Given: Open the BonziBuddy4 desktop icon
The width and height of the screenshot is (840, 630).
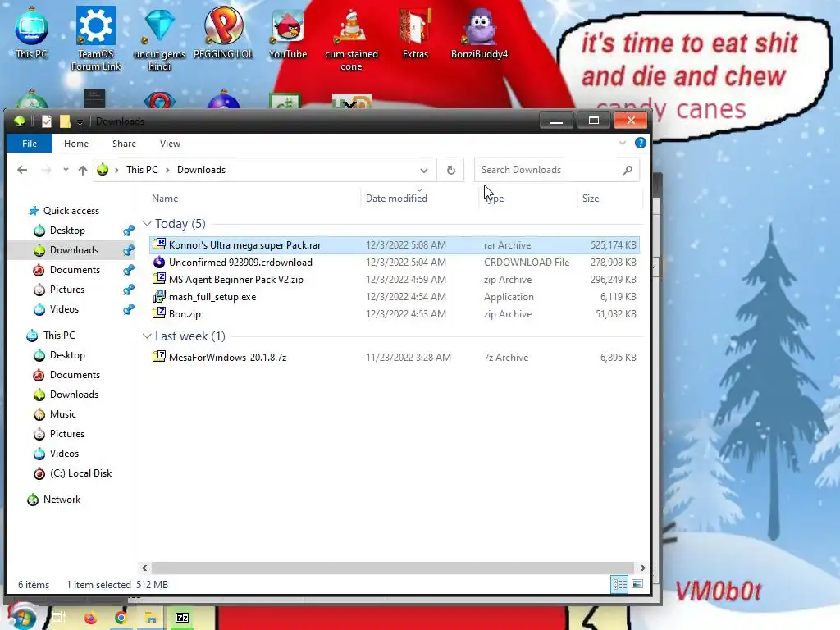Looking at the screenshot, I should [479, 33].
